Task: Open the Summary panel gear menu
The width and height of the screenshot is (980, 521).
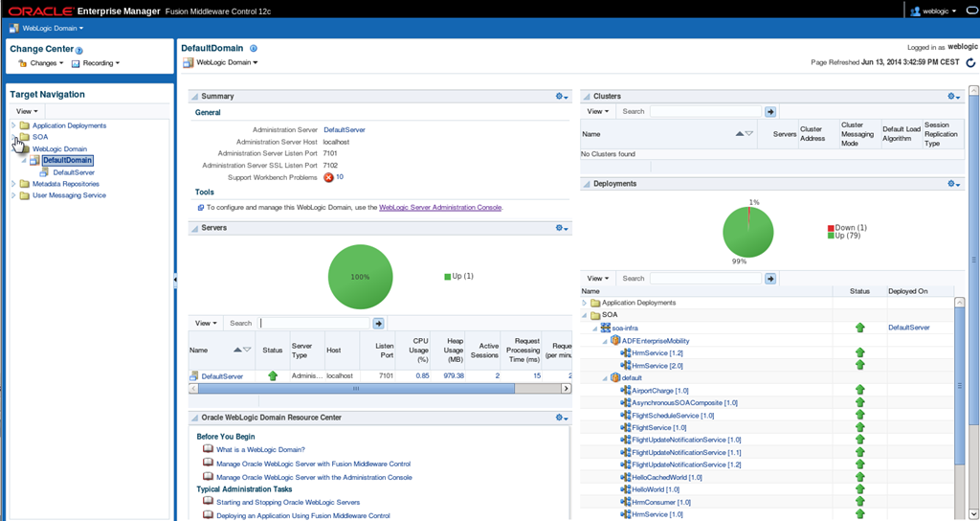Action: [562, 97]
